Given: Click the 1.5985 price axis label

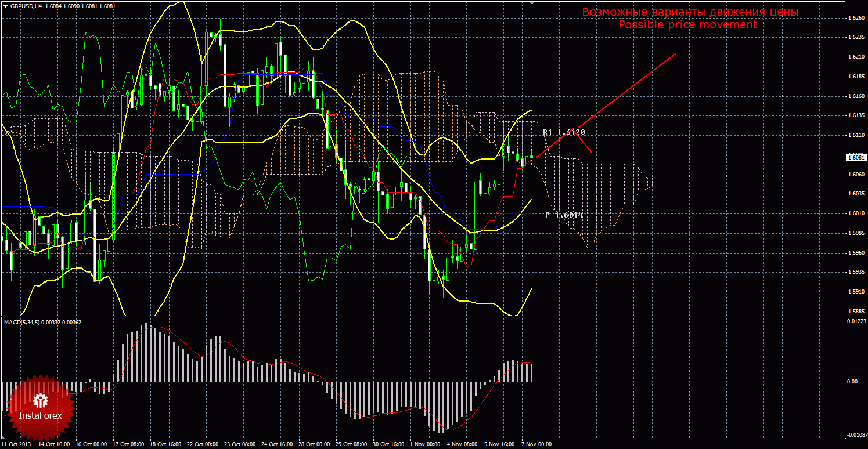Looking at the screenshot, I should pos(855,233).
